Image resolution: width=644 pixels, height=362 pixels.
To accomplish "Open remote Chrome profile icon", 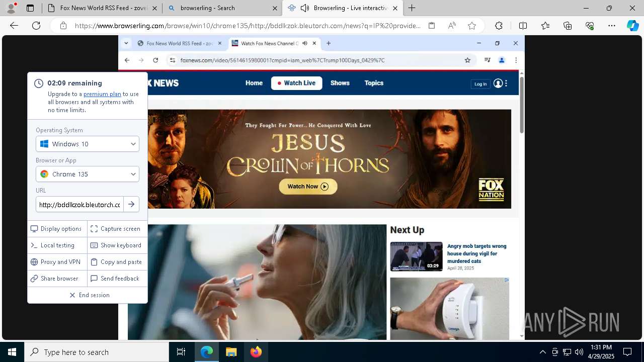I will point(502,60).
